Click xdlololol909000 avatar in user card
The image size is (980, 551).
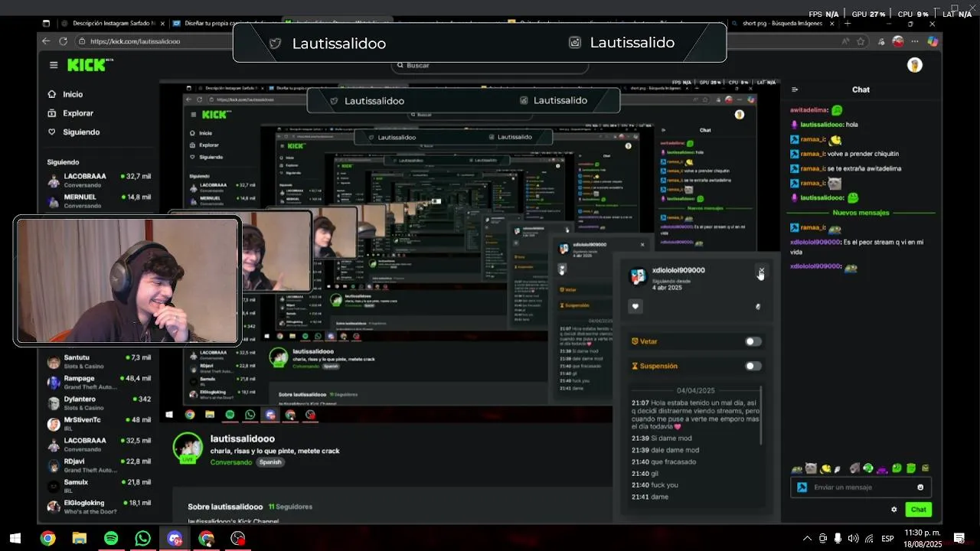pyautogui.click(x=638, y=276)
